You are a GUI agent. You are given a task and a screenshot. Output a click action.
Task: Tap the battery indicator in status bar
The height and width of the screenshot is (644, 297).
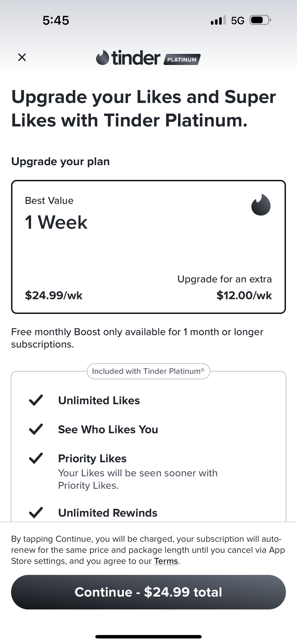[x=260, y=20]
